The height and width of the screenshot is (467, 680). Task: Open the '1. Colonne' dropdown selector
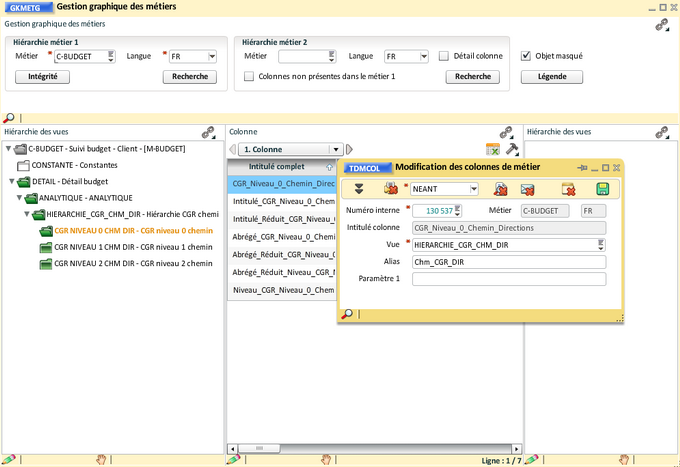coord(336,149)
